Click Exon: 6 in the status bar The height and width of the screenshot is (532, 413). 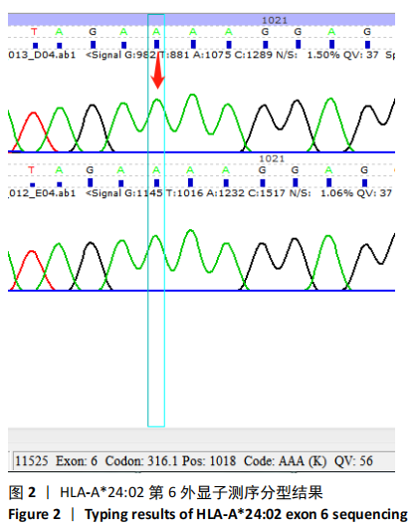coord(77,461)
